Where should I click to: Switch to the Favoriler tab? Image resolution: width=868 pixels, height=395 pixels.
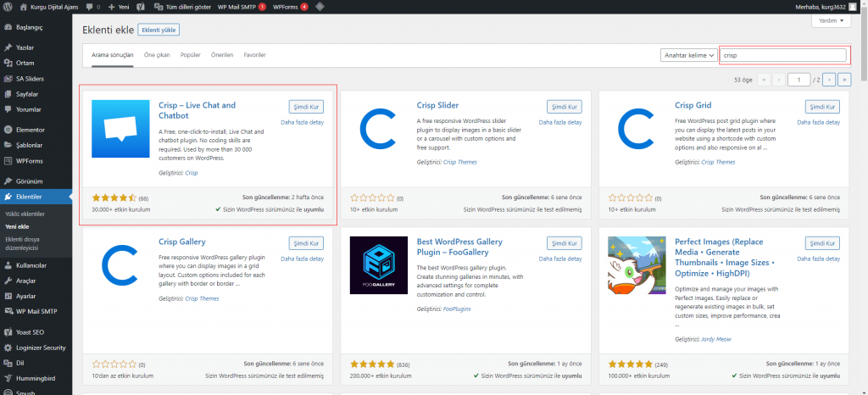(x=254, y=55)
